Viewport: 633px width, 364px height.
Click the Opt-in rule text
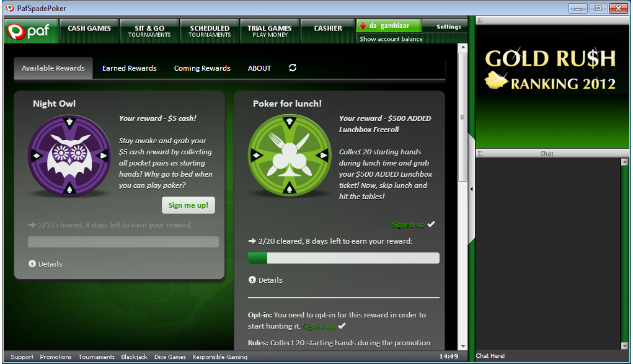337,321
